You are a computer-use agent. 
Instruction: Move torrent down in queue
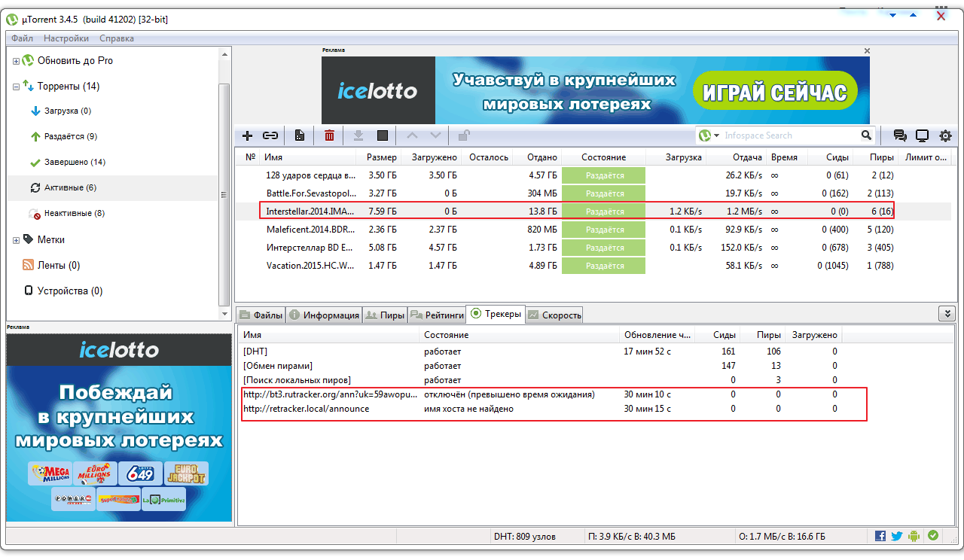click(435, 135)
